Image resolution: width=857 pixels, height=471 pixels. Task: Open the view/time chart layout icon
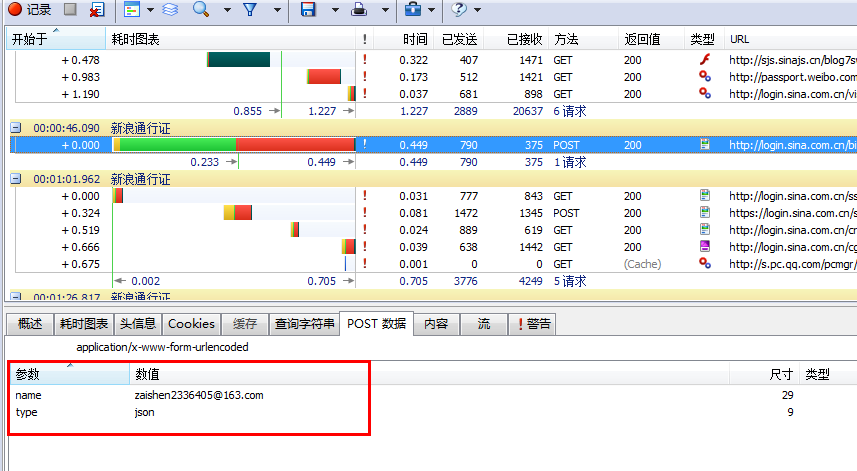(132, 9)
